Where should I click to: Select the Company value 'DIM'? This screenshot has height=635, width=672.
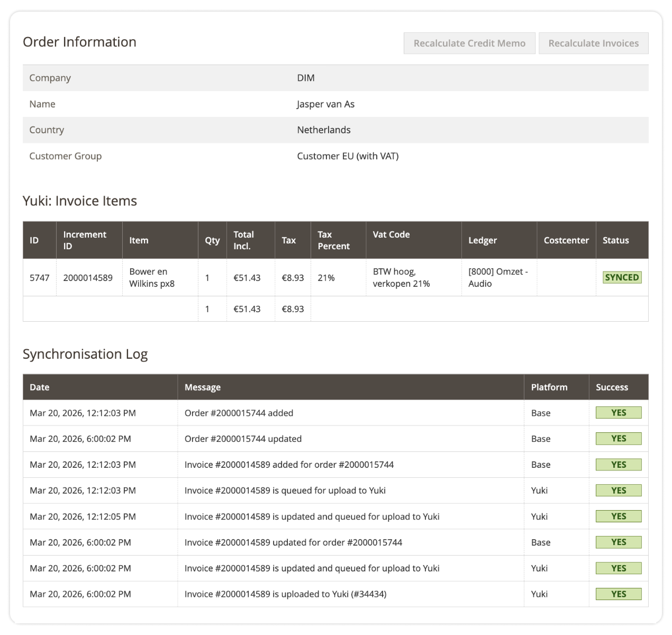click(306, 77)
